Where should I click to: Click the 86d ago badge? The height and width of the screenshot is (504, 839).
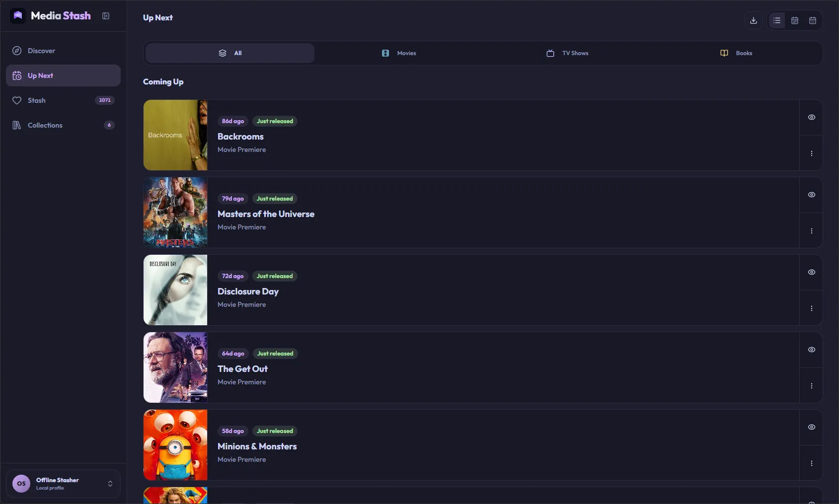(233, 121)
